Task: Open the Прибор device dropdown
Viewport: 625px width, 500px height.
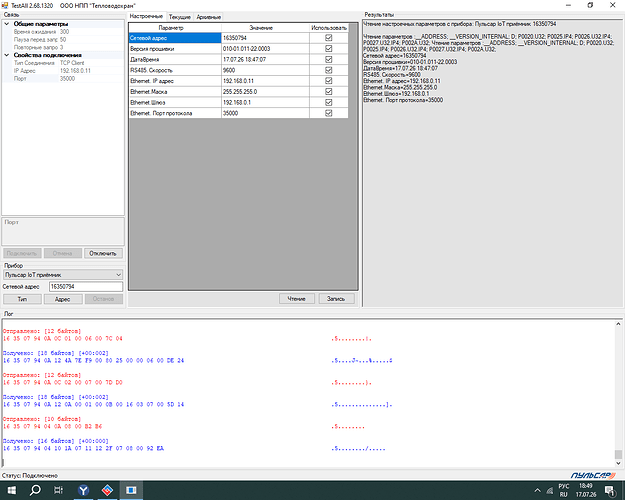Action: [x=63, y=275]
